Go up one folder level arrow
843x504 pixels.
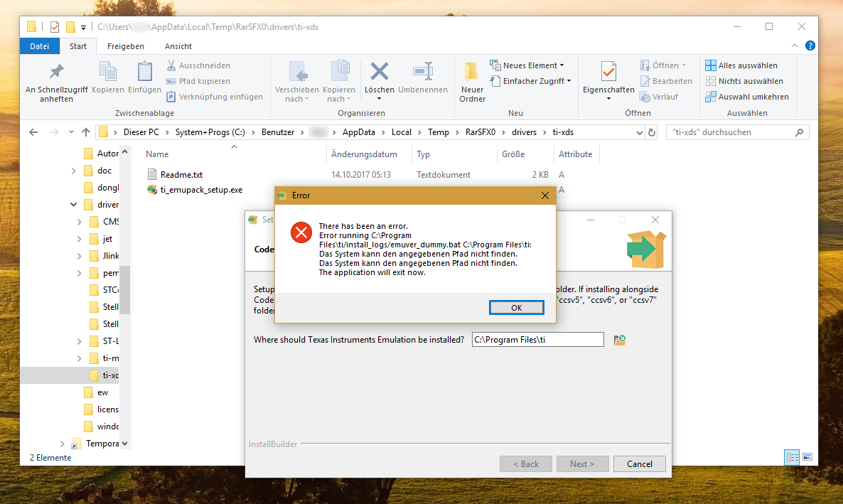point(85,132)
